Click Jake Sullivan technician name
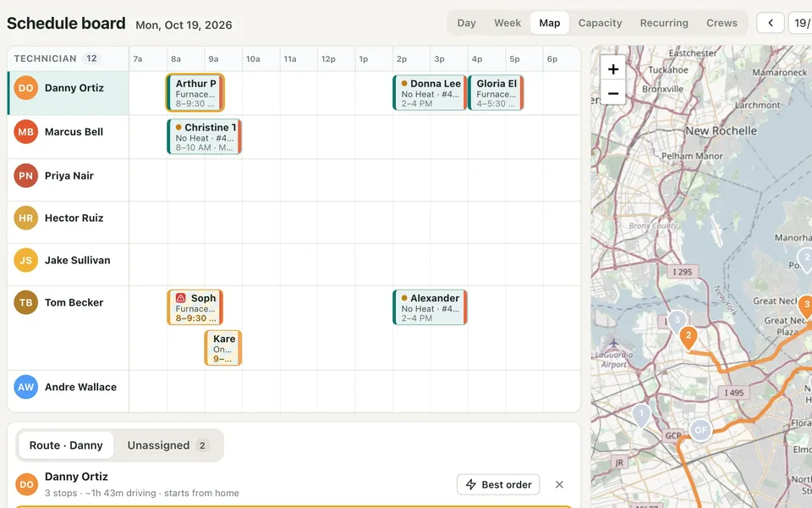812x508 pixels. [77, 260]
